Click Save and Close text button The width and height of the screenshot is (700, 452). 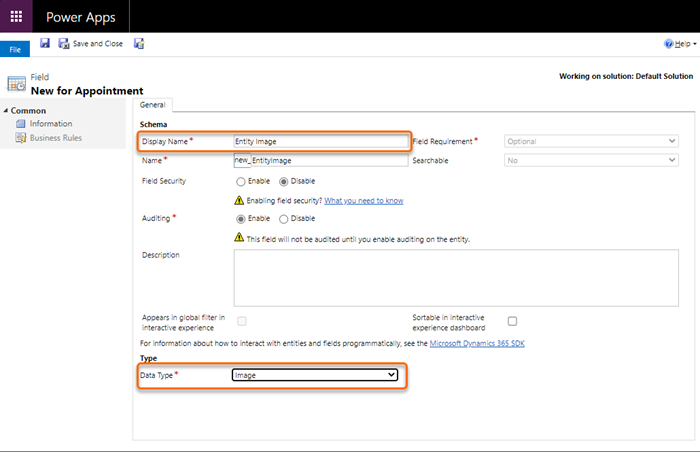coord(98,43)
